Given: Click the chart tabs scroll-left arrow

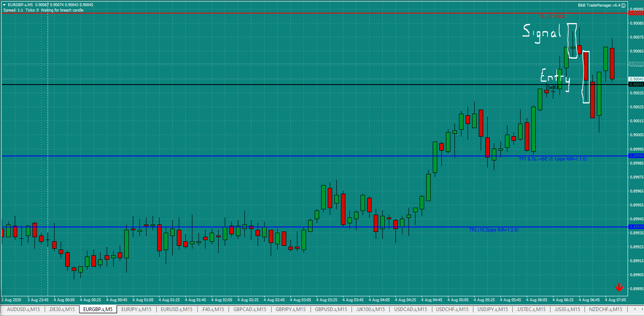Looking at the screenshot, I should (x=635, y=309).
